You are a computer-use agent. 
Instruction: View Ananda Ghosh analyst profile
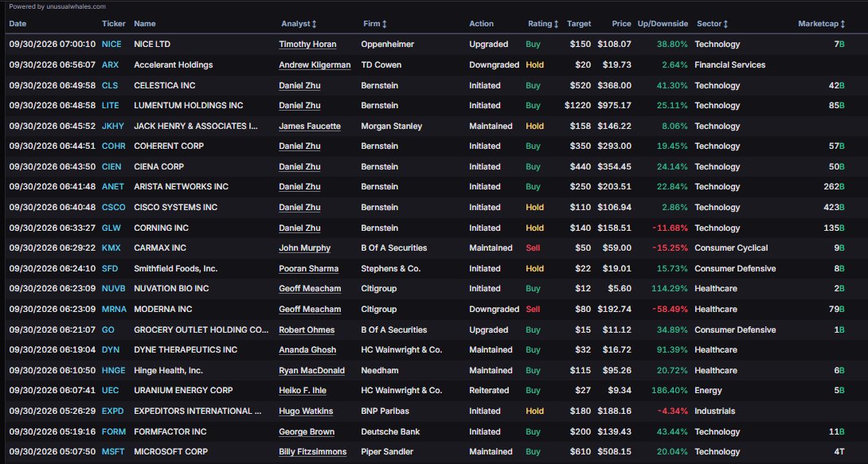pyautogui.click(x=307, y=349)
